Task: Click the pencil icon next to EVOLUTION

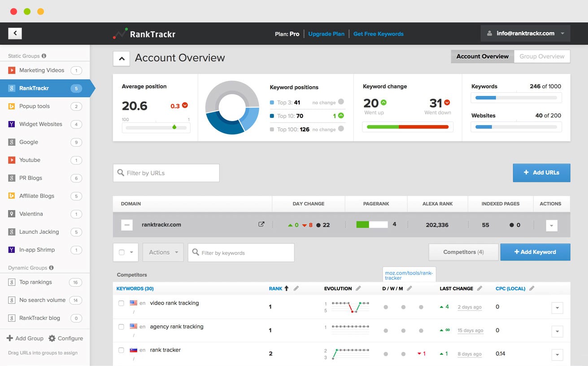Action: click(x=358, y=288)
